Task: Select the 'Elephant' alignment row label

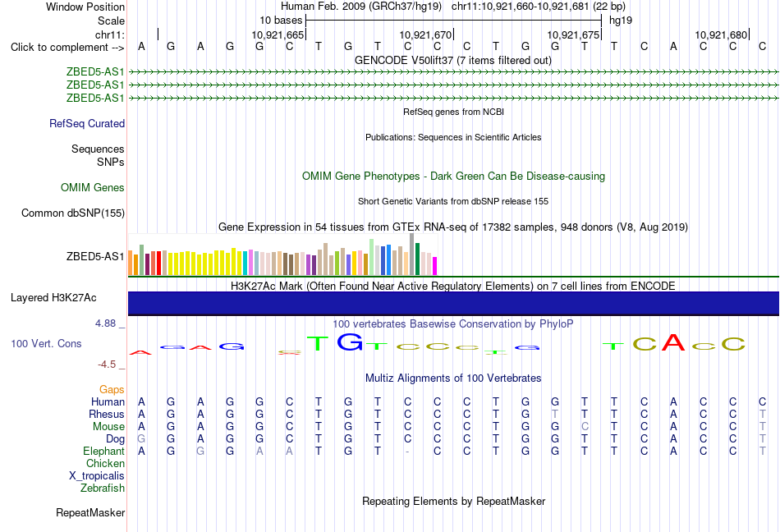Action: pyautogui.click(x=104, y=451)
